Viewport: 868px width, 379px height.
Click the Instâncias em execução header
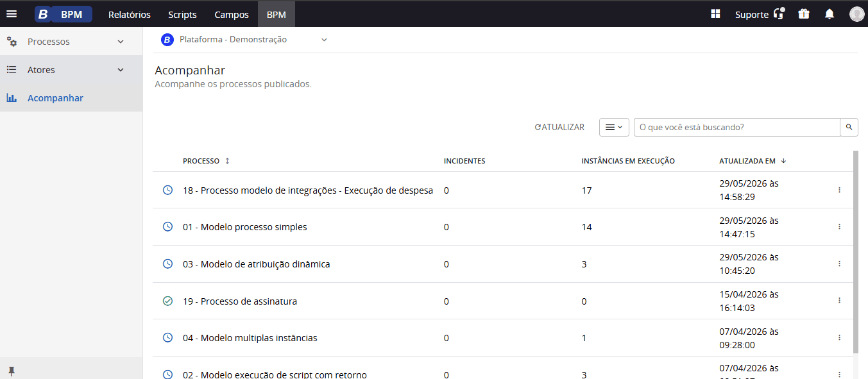click(x=628, y=161)
